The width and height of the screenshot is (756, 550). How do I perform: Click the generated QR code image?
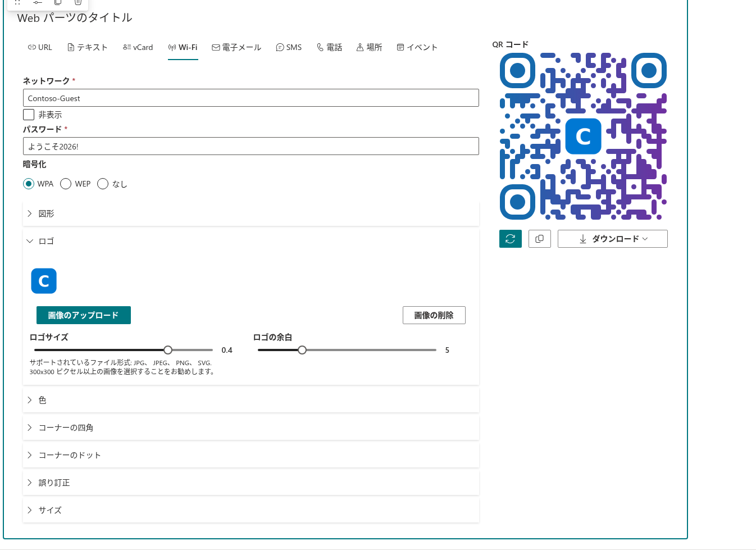[583, 136]
